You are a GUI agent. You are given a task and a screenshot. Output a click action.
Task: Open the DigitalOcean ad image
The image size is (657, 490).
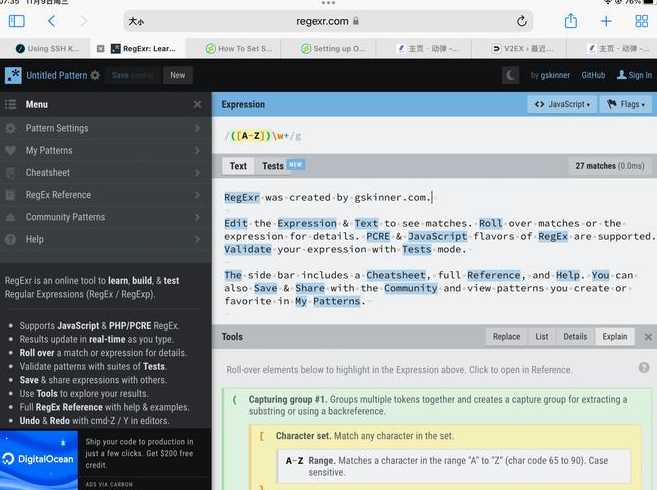[39, 460]
